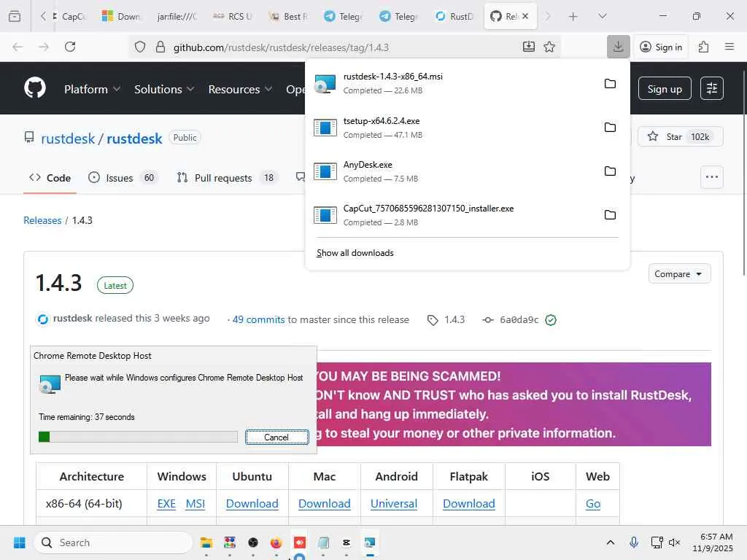Bookmark this page with the star icon
Screen dimensions: 747x560
point(549,47)
